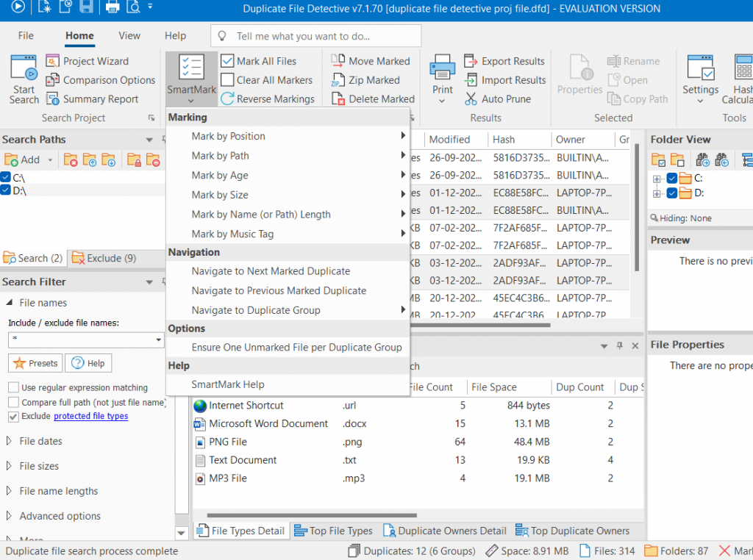Click the Duplicates icon in status bar

click(x=354, y=551)
